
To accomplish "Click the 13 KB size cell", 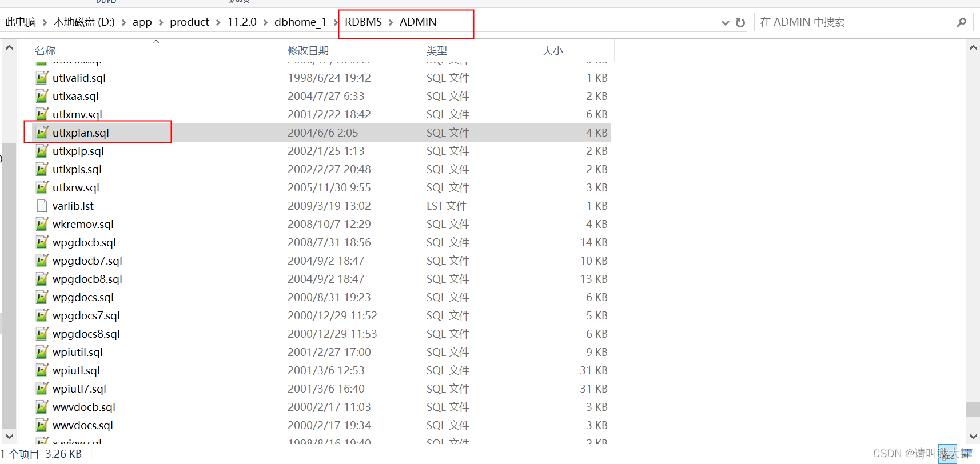I will 594,279.
